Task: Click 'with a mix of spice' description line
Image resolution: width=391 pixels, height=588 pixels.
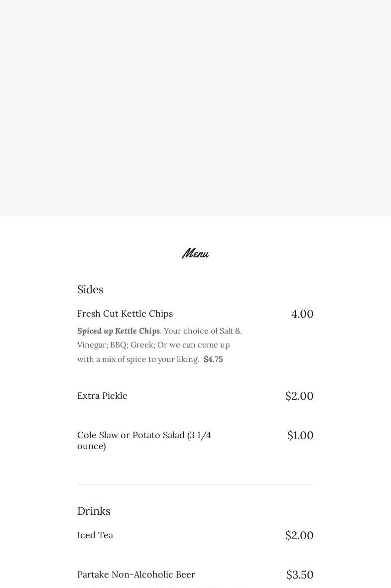Action: click(x=138, y=359)
